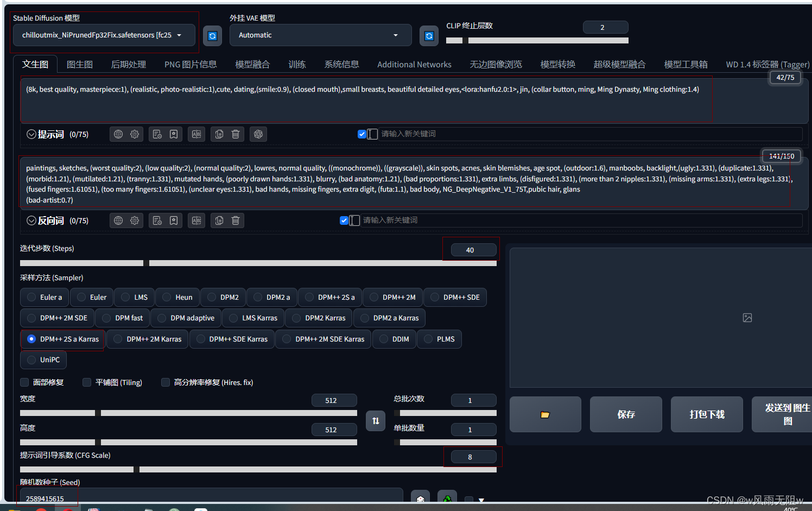The width and height of the screenshot is (812, 511).
Task: Select the UniPC sampler
Action: click(x=43, y=359)
